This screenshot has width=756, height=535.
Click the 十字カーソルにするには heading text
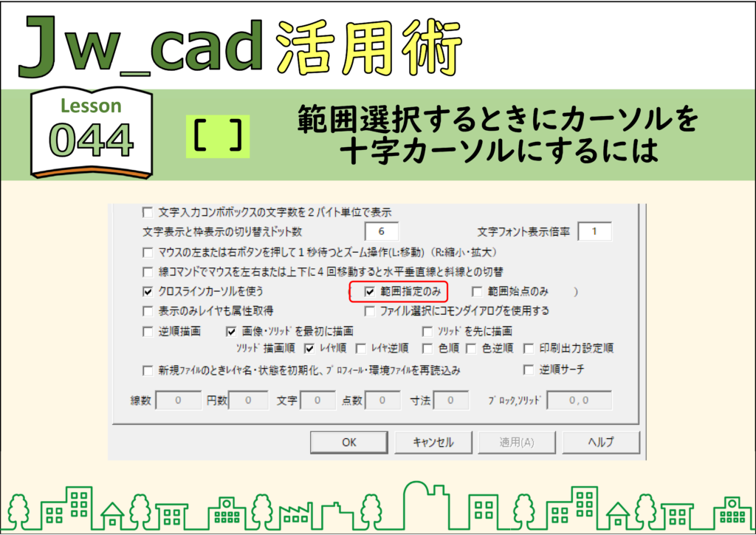(498, 151)
